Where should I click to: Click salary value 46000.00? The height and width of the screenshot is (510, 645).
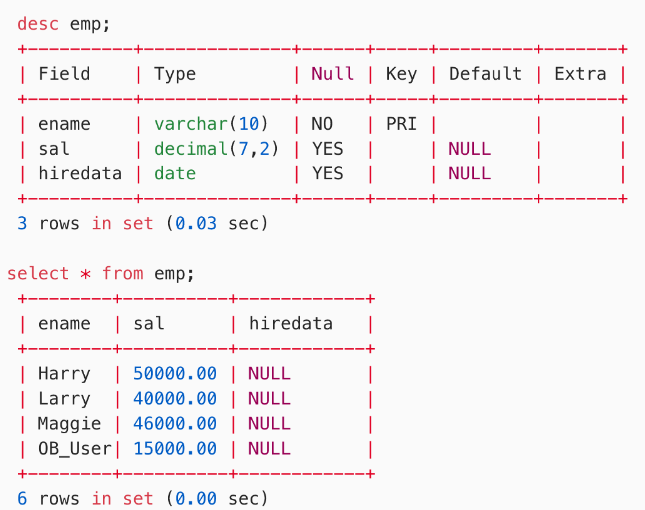tap(175, 424)
